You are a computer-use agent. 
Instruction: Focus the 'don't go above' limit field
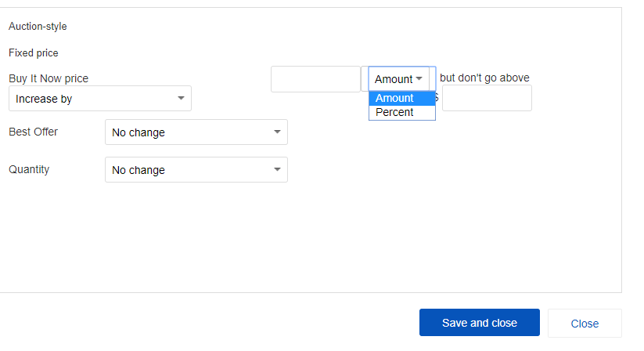click(486, 99)
